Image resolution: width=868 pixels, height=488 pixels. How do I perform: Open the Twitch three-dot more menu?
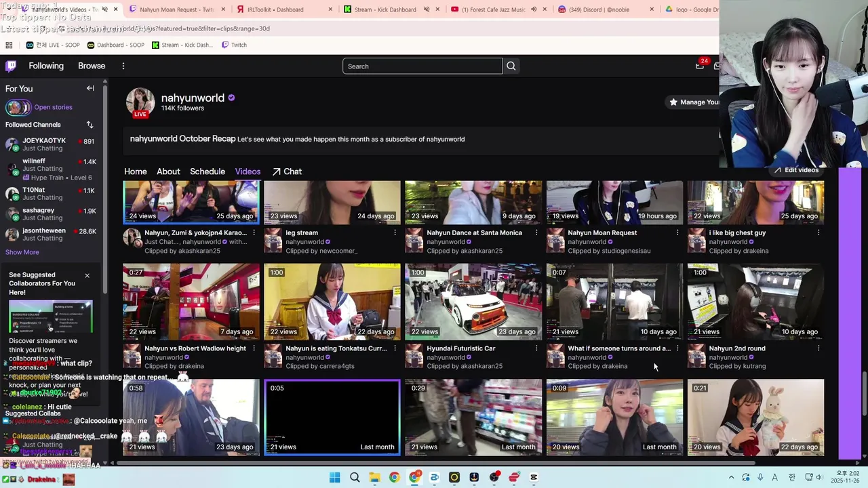pos(123,66)
